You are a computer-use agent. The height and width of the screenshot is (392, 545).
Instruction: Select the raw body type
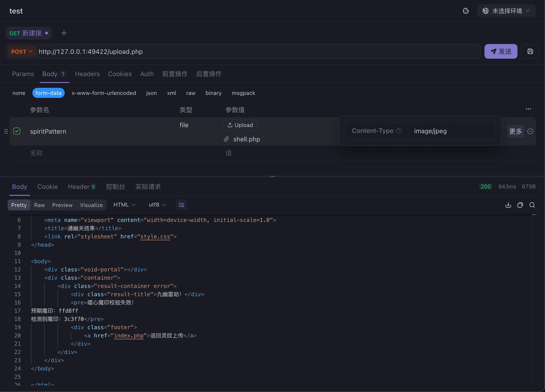(x=191, y=93)
